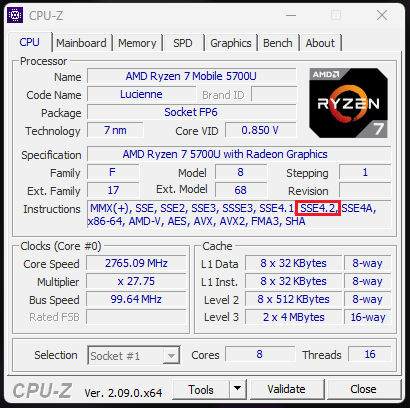This screenshot has height=408, width=410.
Task: Select the Specification text field
Action: 239,154
